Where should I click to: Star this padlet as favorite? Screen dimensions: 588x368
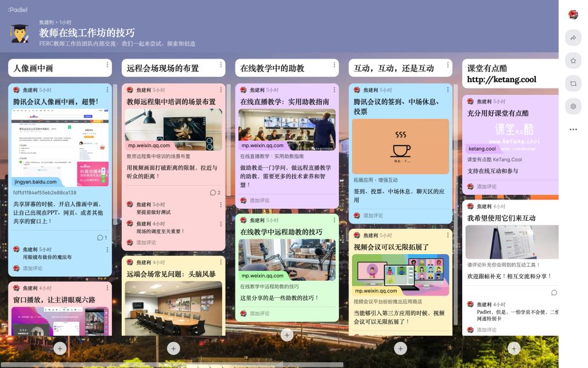[x=573, y=61]
